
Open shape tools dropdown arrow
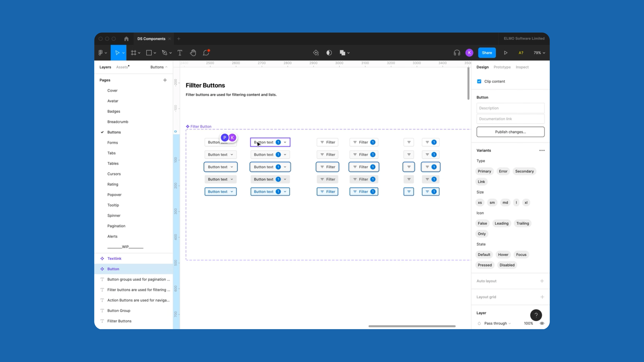[x=155, y=53]
